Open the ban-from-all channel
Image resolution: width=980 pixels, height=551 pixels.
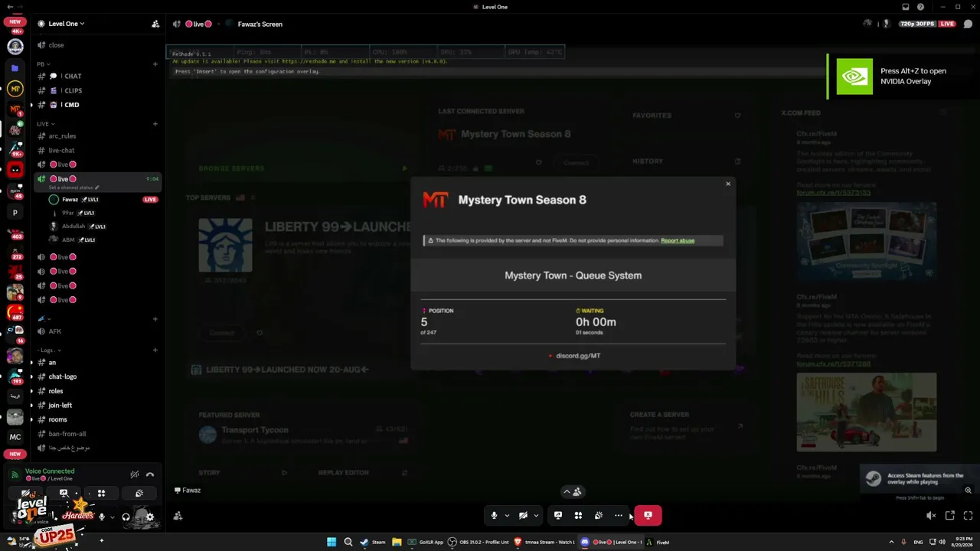click(97, 434)
